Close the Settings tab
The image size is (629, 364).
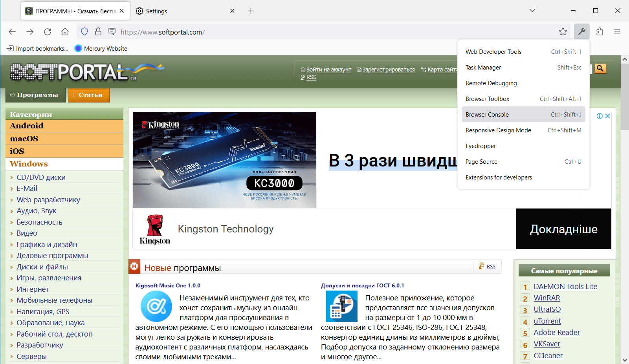[x=232, y=11]
